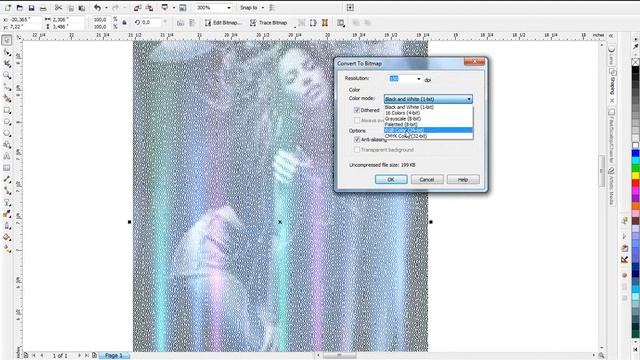Toggle the Anti-aliasing checkbox
The width and height of the screenshot is (640, 360).
357,140
